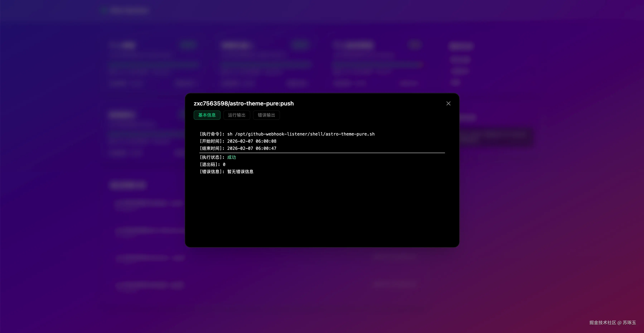Viewport: 644px width, 333px height.
Task: Click the white divider line below 结束时间
Action: pyautogui.click(x=322, y=153)
